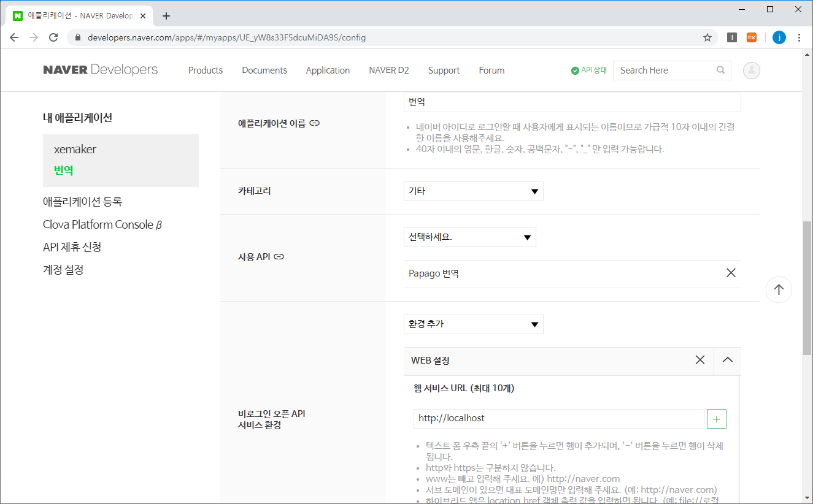This screenshot has height=504, width=813.
Task: Click the browser address bar
Action: click(x=393, y=37)
